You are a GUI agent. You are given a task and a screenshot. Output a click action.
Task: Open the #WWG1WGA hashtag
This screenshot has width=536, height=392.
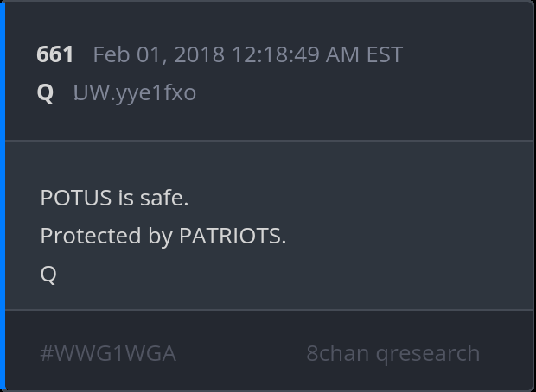pyautogui.click(x=108, y=353)
